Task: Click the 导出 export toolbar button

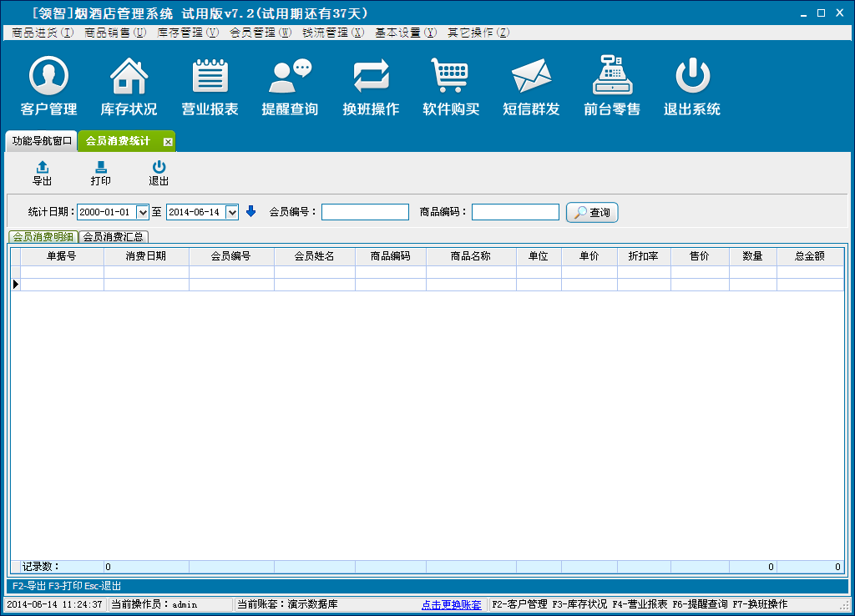Action: click(x=42, y=174)
